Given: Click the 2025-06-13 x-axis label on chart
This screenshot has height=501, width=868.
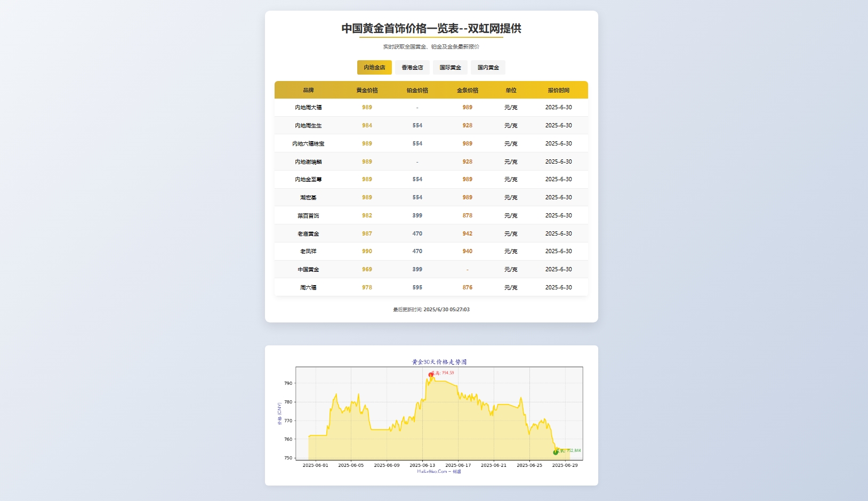Looking at the screenshot, I should point(422,465).
